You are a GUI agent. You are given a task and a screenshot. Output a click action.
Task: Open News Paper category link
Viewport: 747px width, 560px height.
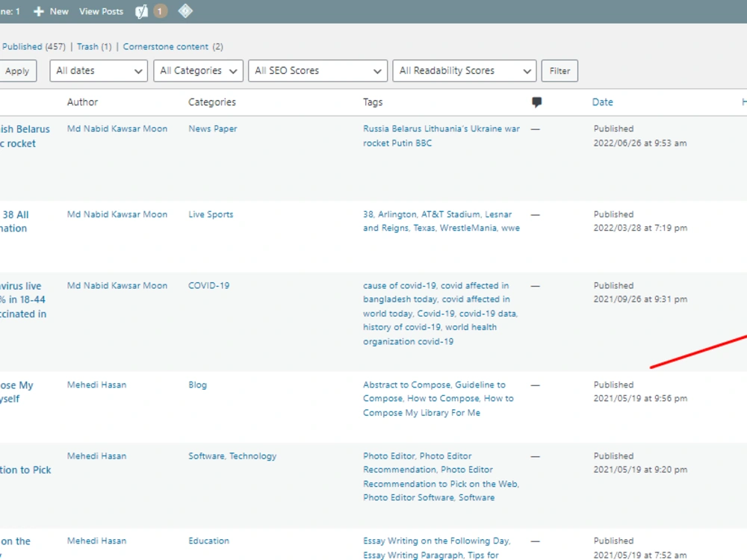click(212, 128)
